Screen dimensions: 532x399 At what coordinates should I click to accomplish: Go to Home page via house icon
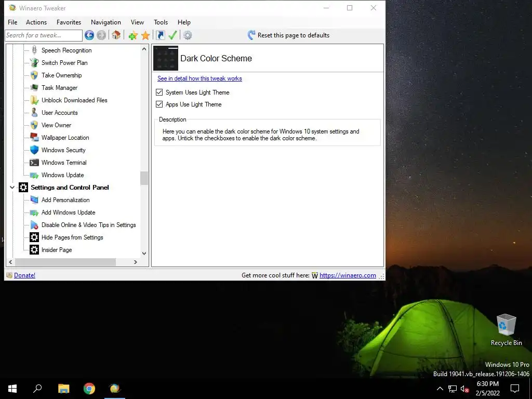click(x=116, y=35)
